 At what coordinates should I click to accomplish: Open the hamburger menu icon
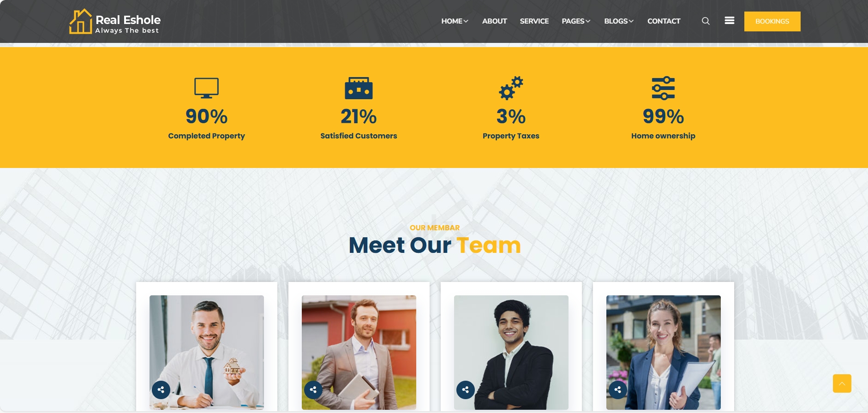[x=730, y=20]
